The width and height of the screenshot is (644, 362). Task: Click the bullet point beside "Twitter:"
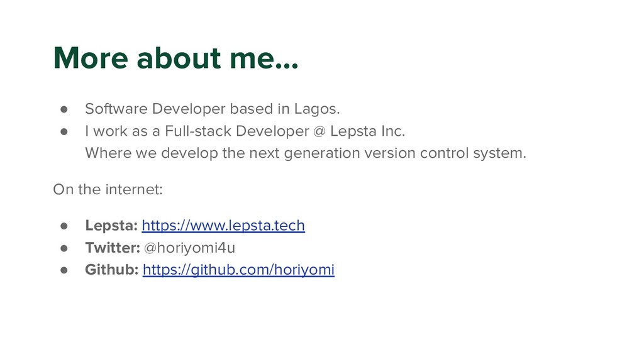pyautogui.click(x=64, y=248)
